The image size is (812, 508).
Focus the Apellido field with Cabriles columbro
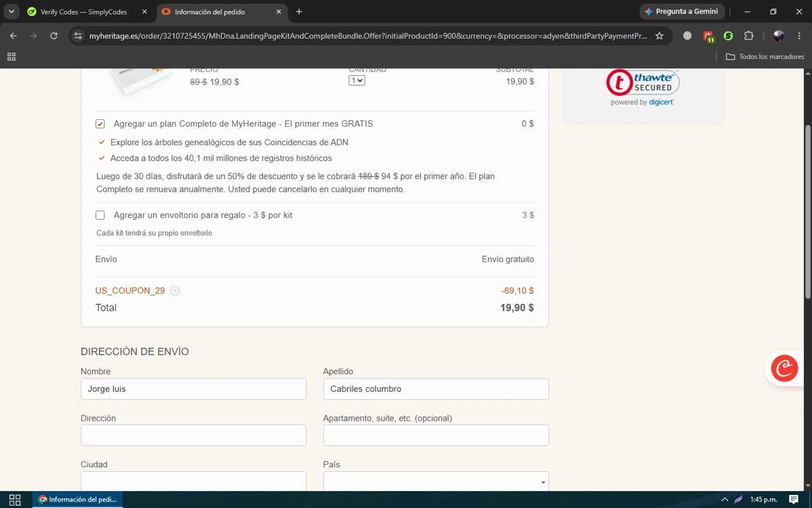point(436,389)
